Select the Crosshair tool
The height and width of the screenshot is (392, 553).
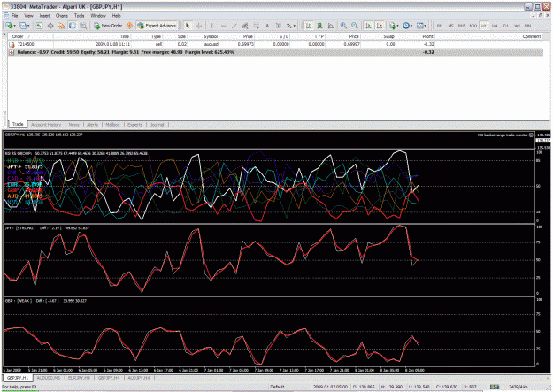[x=199, y=26]
